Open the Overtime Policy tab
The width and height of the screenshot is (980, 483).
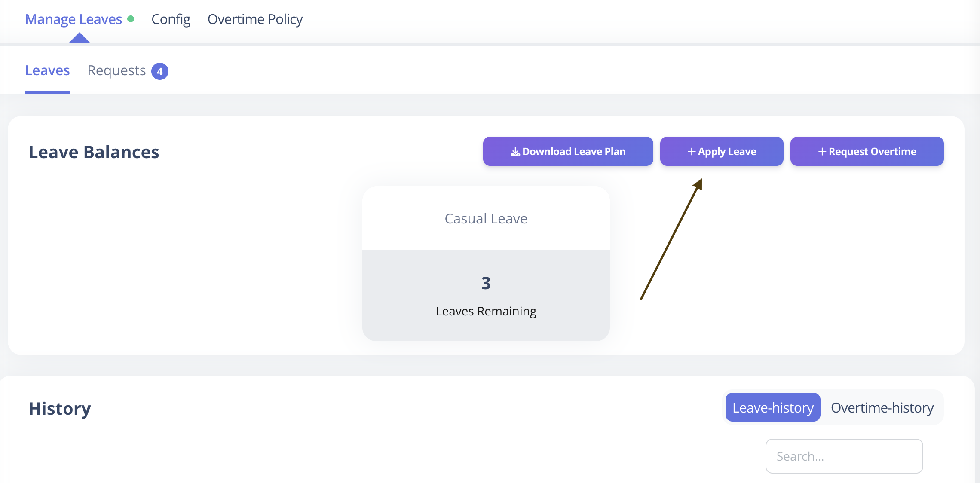(x=255, y=19)
